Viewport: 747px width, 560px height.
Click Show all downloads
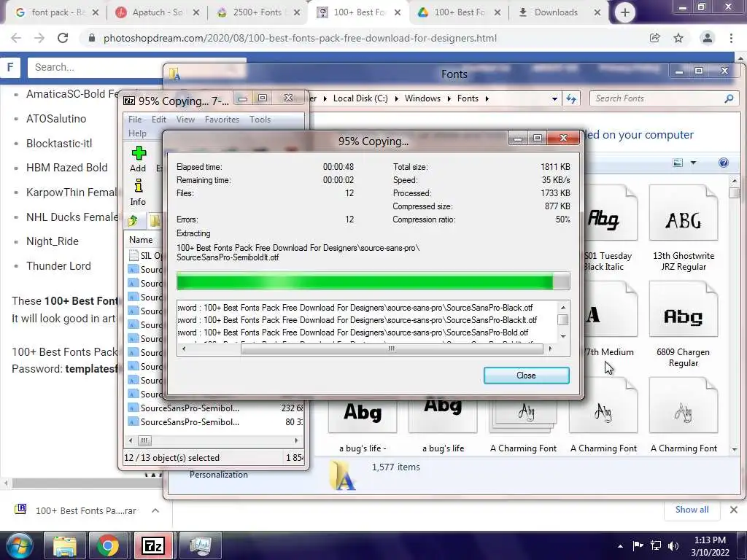692,510
